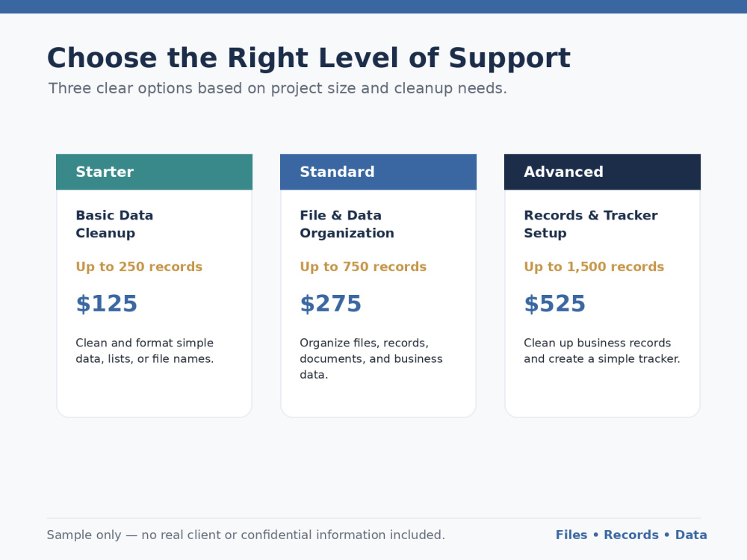Click the $125 price
This screenshot has width=747, height=560.
coord(107,304)
